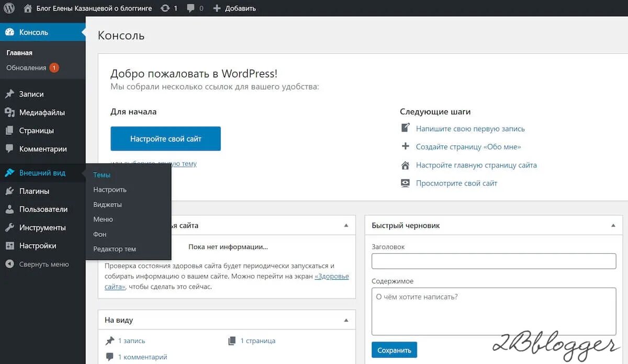This screenshot has height=364, width=628.
Task: Click the Плагины plug icon
Action: (x=9, y=191)
